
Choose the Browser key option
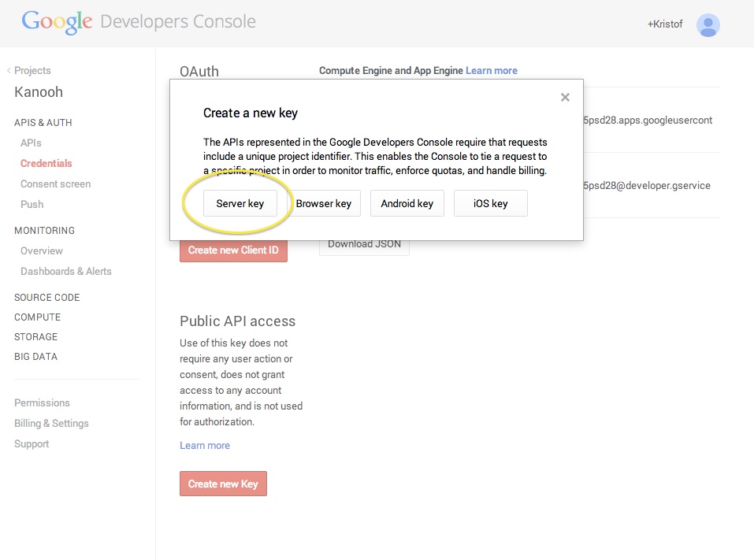click(324, 203)
